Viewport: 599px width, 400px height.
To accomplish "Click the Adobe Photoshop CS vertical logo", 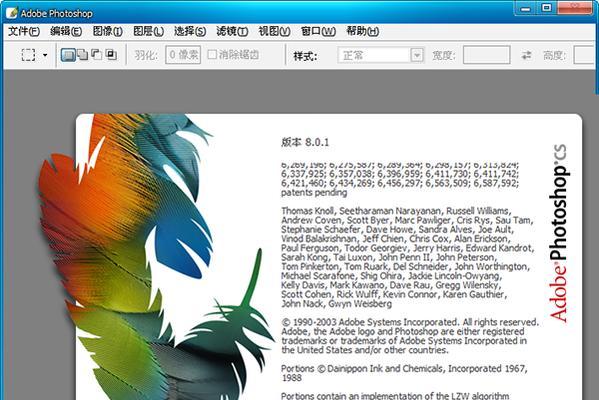I will 559,233.
